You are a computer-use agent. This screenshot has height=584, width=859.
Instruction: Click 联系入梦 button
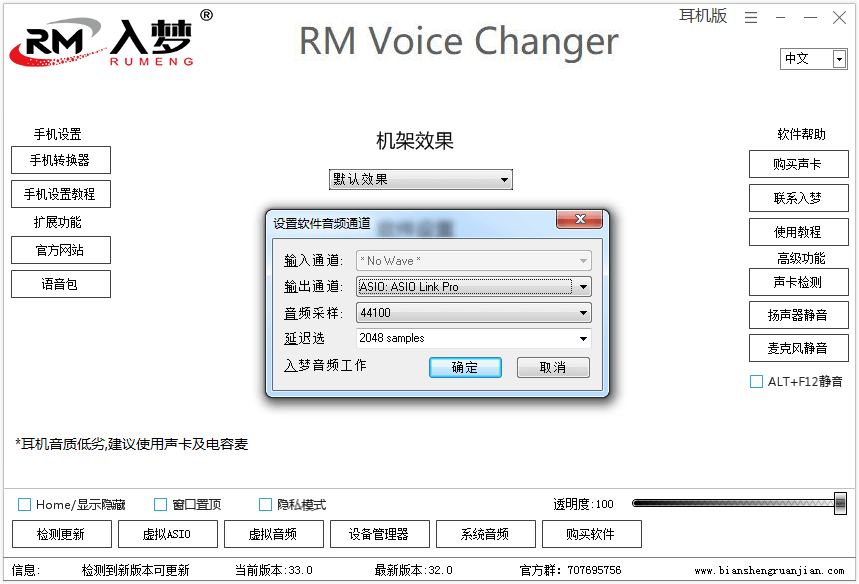point(799,198)
